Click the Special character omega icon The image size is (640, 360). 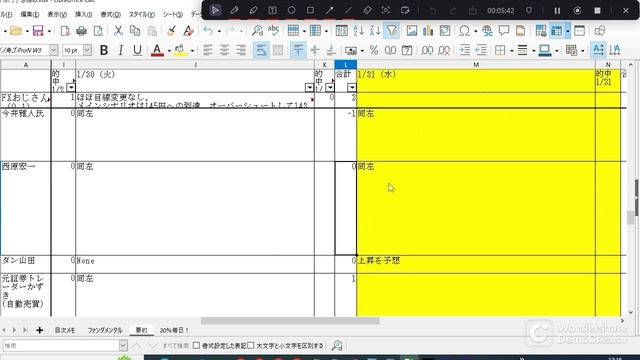pyautogui.click(x=464, y=31)
